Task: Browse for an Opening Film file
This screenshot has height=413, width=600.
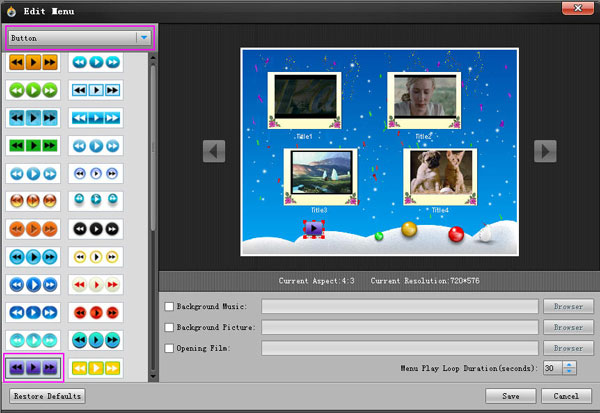Action: (x=568, y=348)
